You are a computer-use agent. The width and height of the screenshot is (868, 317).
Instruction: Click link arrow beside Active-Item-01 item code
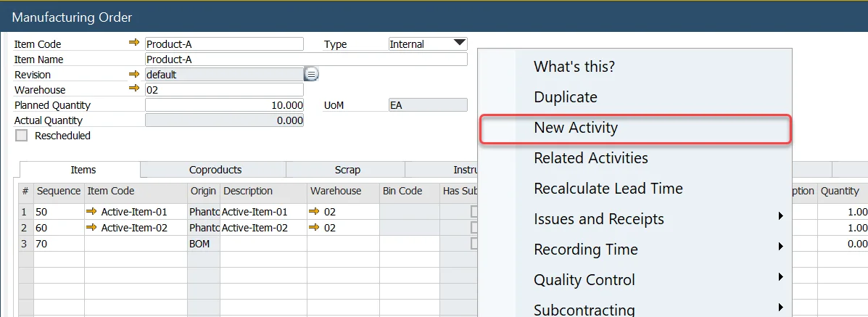91,212
